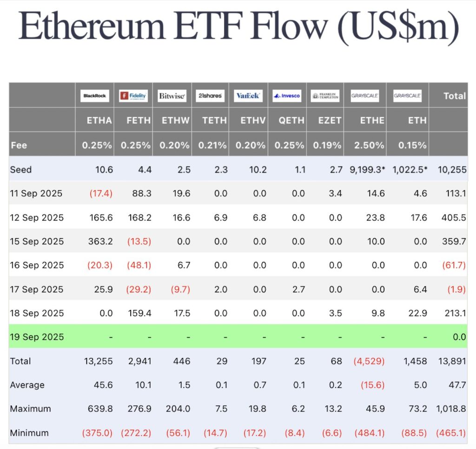Click the 21shares logo

(209, 96)
